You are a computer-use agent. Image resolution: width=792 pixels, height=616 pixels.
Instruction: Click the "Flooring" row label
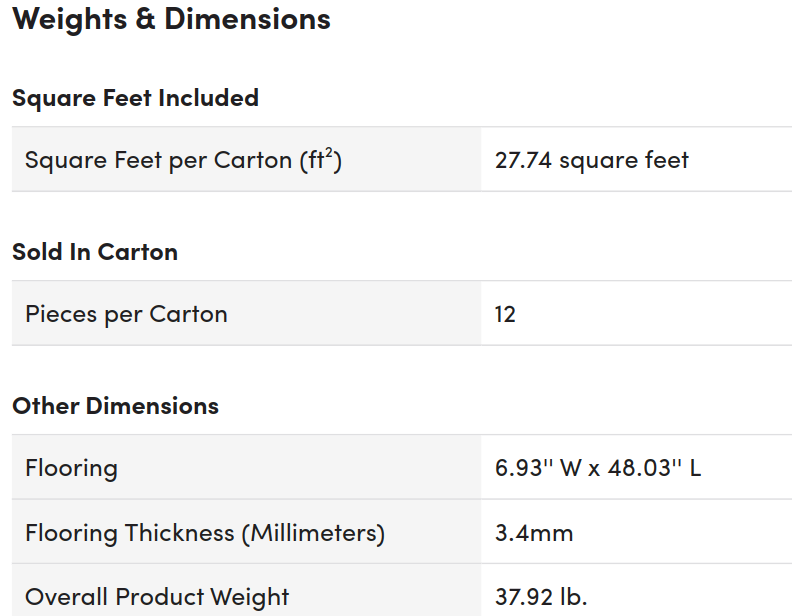71,468
